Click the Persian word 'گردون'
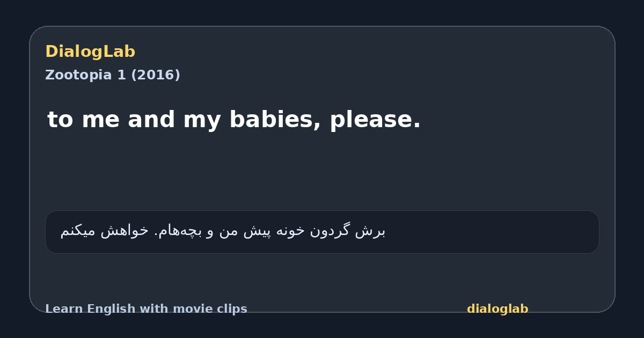 click(x=330, y=231)
